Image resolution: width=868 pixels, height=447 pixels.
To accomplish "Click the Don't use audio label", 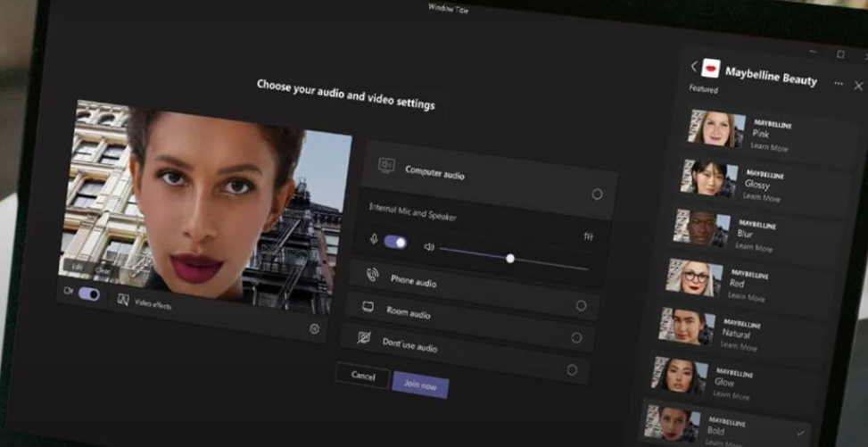I will point(409,345).
